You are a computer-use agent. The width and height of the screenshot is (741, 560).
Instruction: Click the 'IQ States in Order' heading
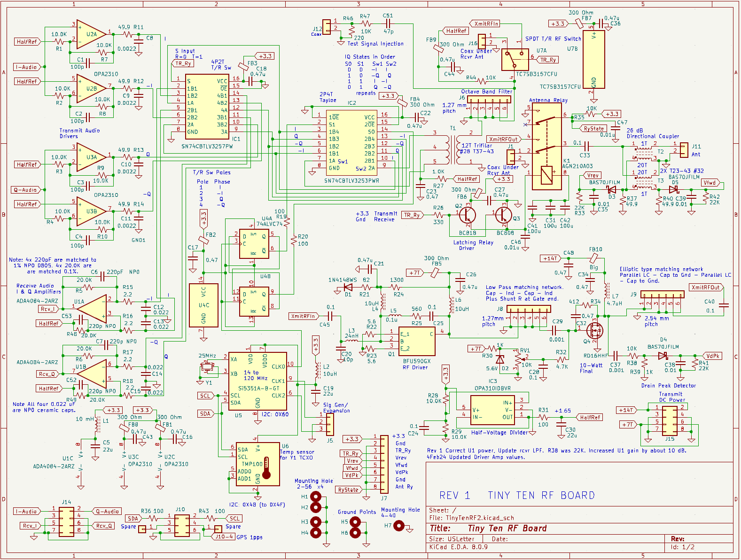370,57
